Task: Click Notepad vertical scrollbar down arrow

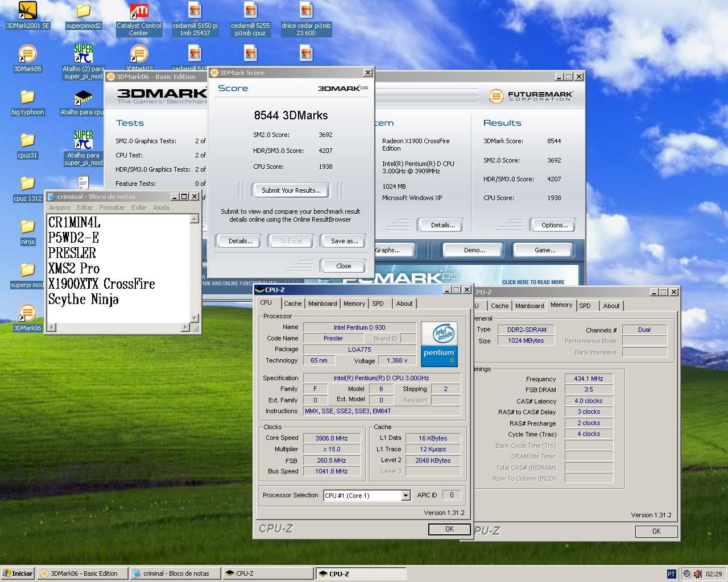Action: coord(195,318)
